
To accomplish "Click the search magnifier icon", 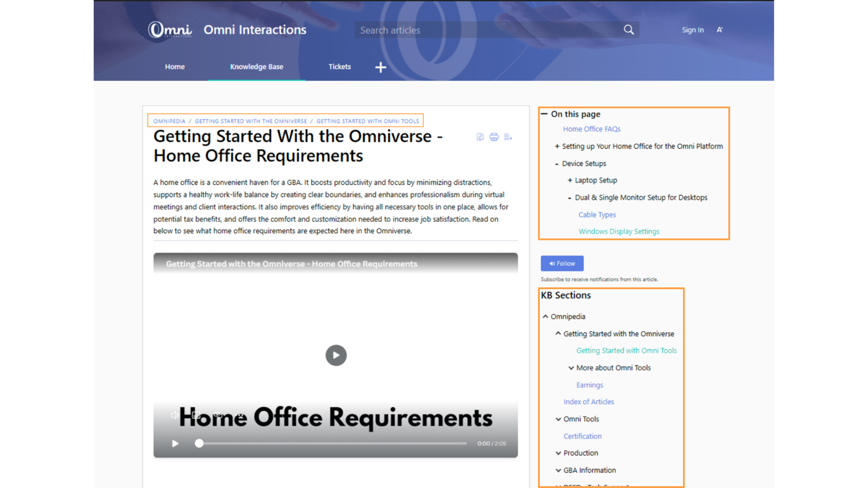I will [x=628, y=30].
